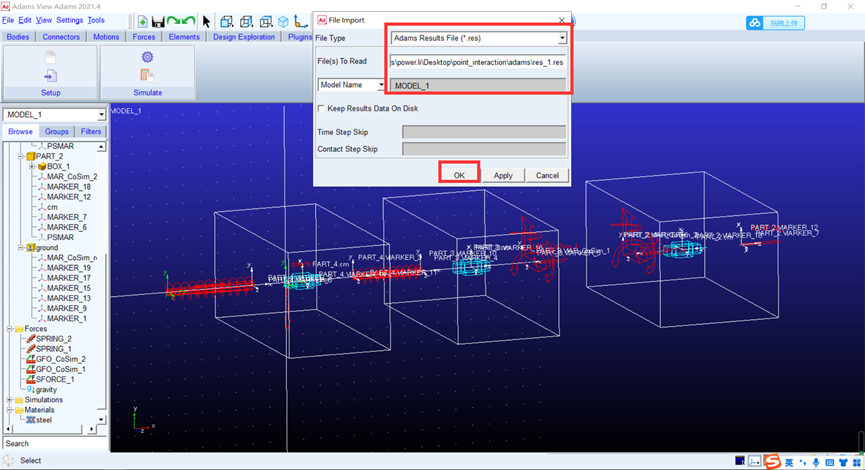Switch to the Motions ribbon tab

[x=106, y=37]
